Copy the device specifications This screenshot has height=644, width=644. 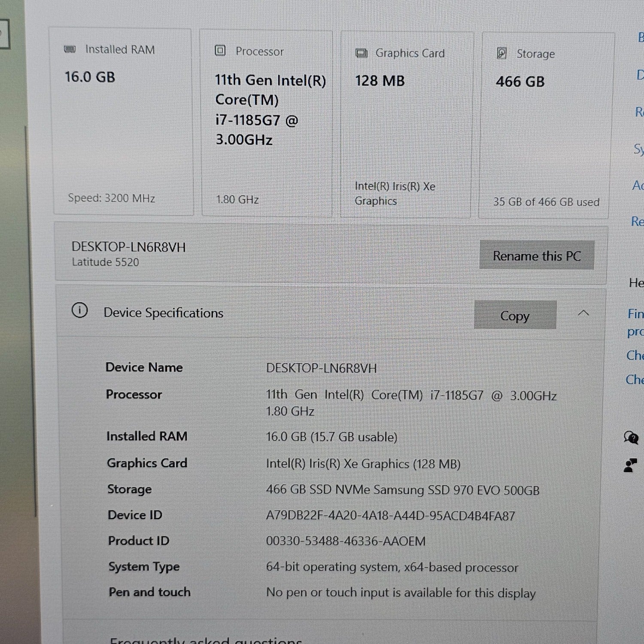[515, 315]
